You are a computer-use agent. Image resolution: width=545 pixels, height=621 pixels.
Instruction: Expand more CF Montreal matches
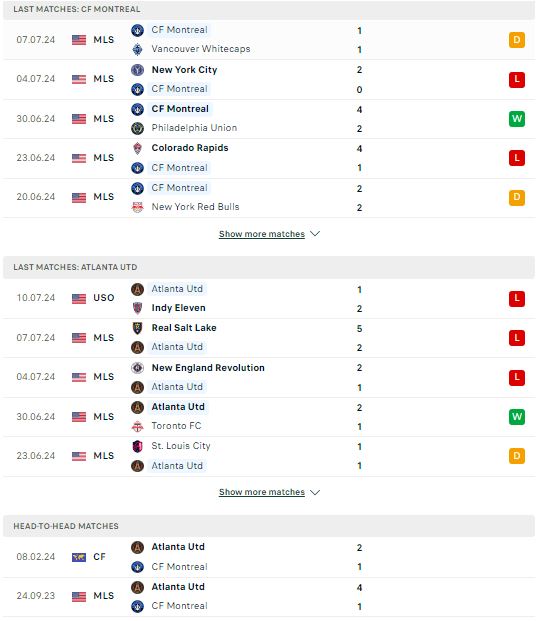pos(262,234)
